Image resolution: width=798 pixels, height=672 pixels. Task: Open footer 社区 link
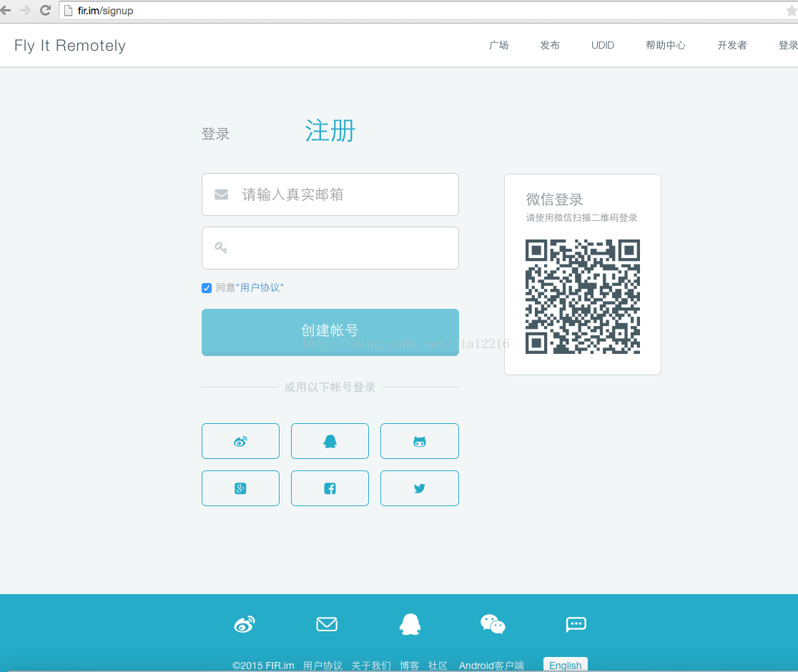click(x=438, y=666)
